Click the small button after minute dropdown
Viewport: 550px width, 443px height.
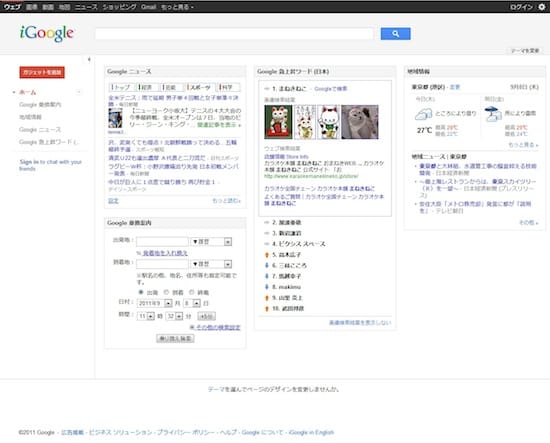(x=206, y=316)
